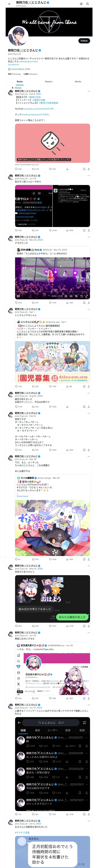
Task: Open the nijisanji.jp/contact link in bio
Action: (28, 61)
